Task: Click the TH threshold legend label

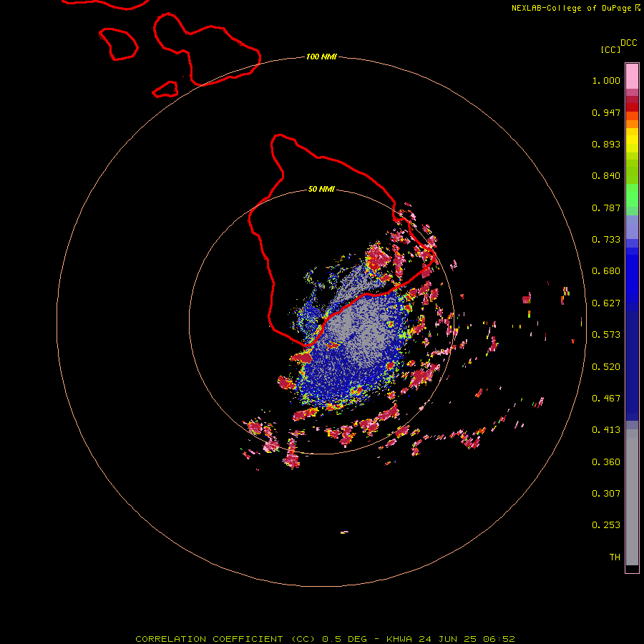Action: [615, 557]
